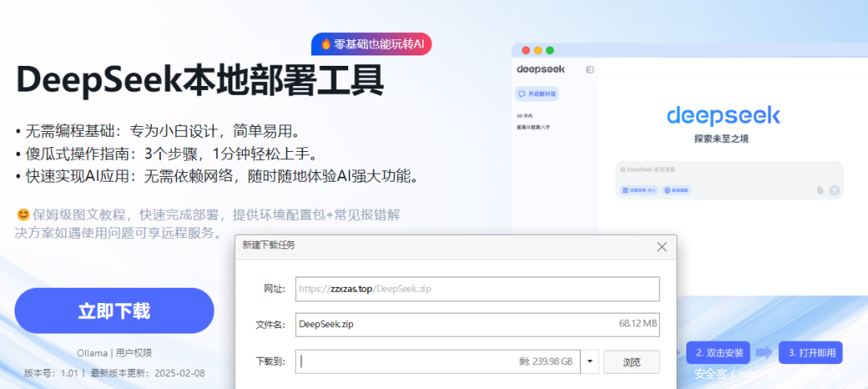Toggle the 深度思考 (R1) mode chip
The height and width of the screenshot is (389, 868).
click(x=638, y=190)
